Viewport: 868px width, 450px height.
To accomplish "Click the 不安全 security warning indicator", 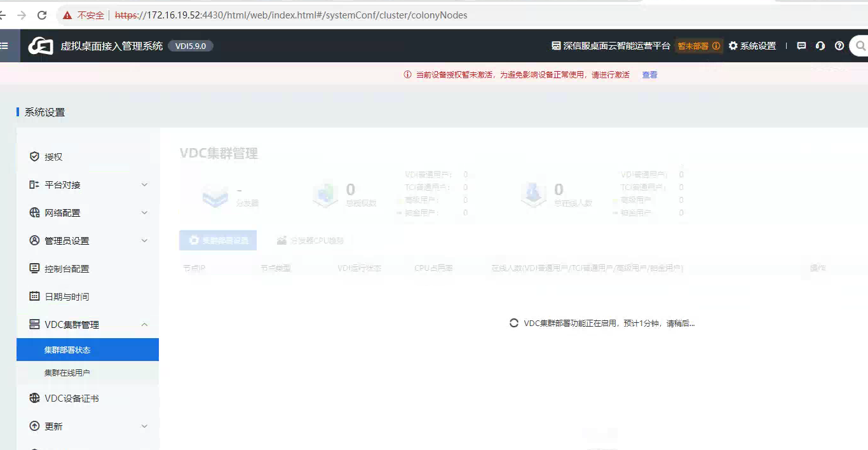I will pyautogui.click(x=83, y=15).
